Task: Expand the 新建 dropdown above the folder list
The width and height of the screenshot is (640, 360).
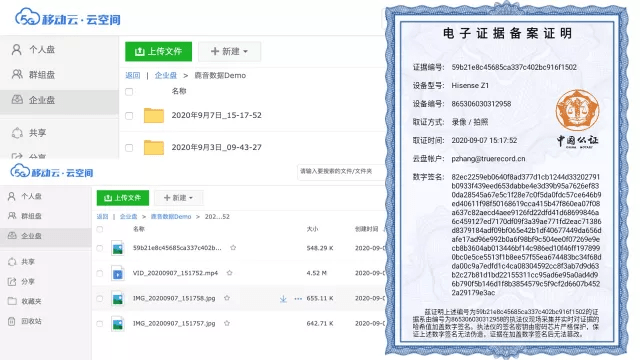Action: point(229,51)
